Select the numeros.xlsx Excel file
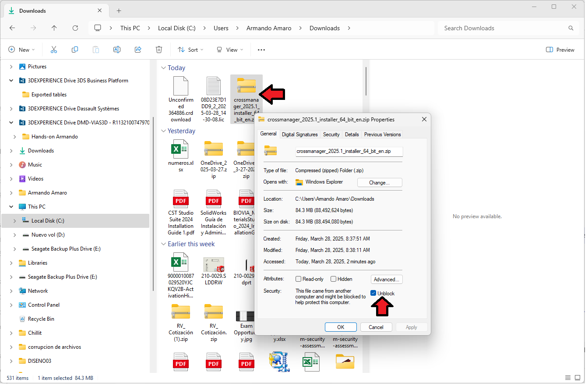 pos(180,156)
